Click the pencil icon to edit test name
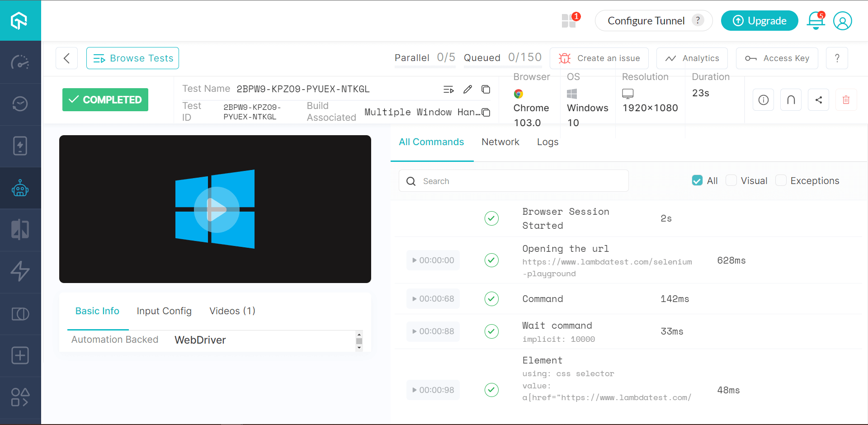868x425 pixels. [468, 89]
